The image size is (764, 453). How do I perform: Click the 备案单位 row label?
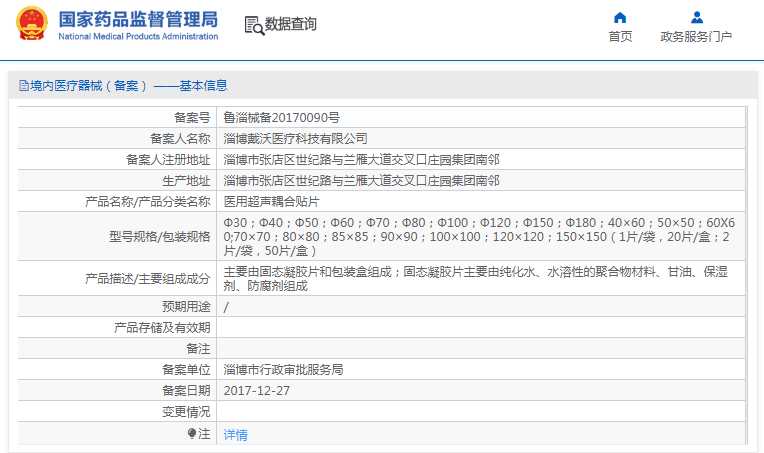click(x=186, y=370)
